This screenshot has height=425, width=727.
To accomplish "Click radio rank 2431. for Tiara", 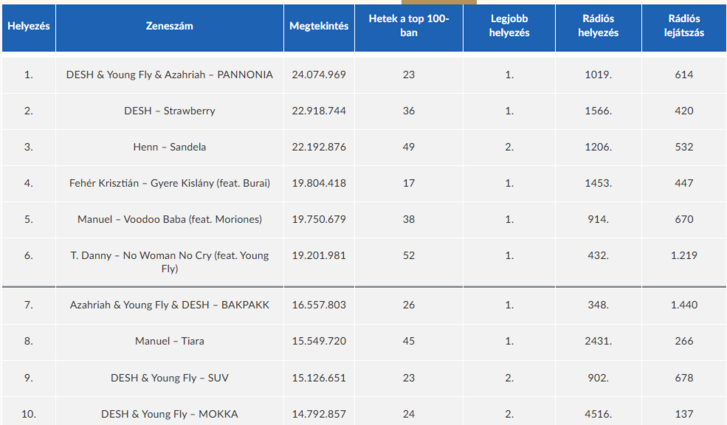I will tap(598, 341).
